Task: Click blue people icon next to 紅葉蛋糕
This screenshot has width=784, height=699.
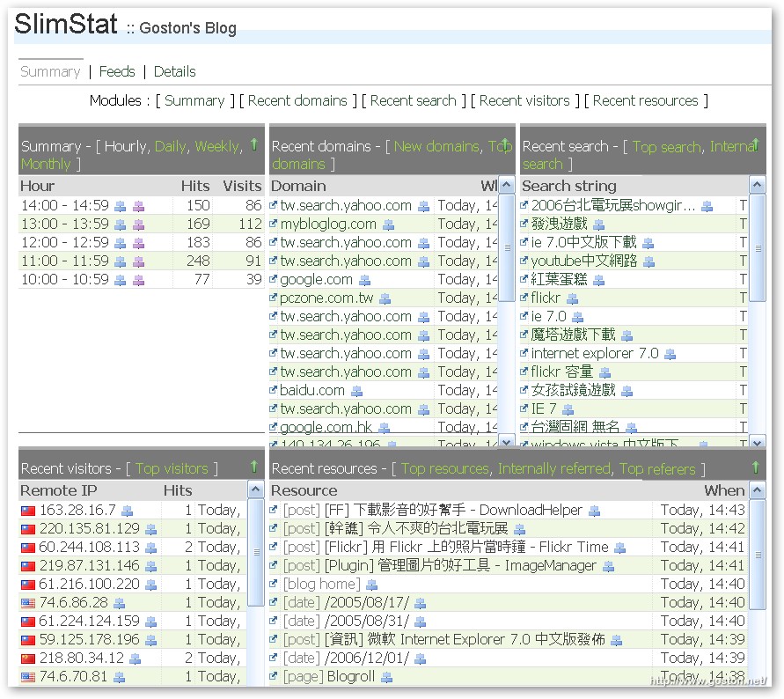Action: click(598, 281)
